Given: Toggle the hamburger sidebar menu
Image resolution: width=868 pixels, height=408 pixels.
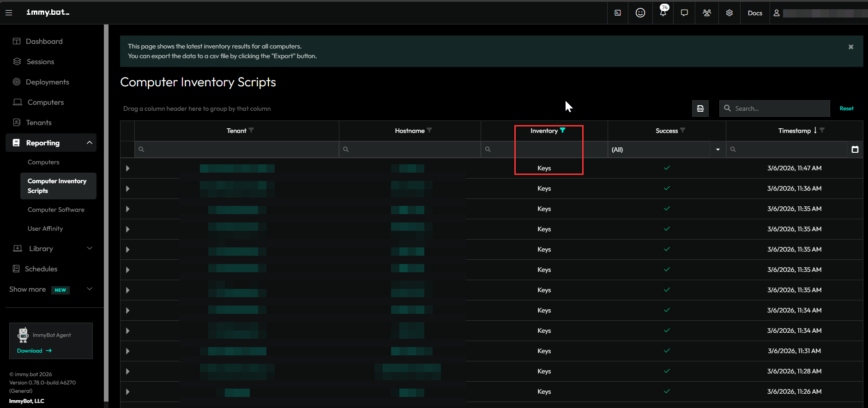Looking at the screenshot, I should pos(9,13).
